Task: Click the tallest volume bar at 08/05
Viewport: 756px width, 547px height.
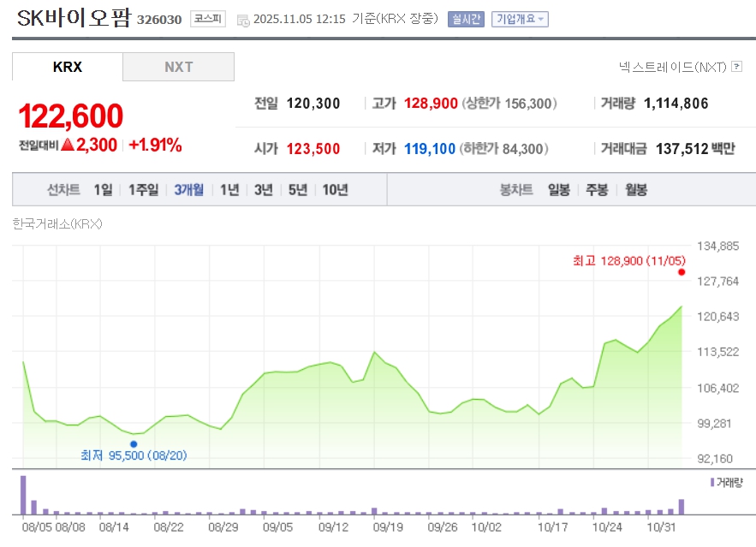Action: [x=23, y=495]
